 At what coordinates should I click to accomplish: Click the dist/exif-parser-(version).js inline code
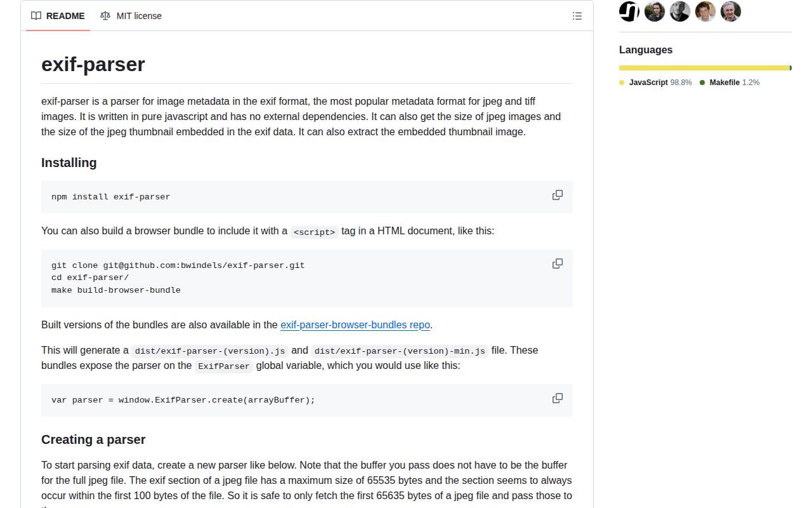point(210,351)
